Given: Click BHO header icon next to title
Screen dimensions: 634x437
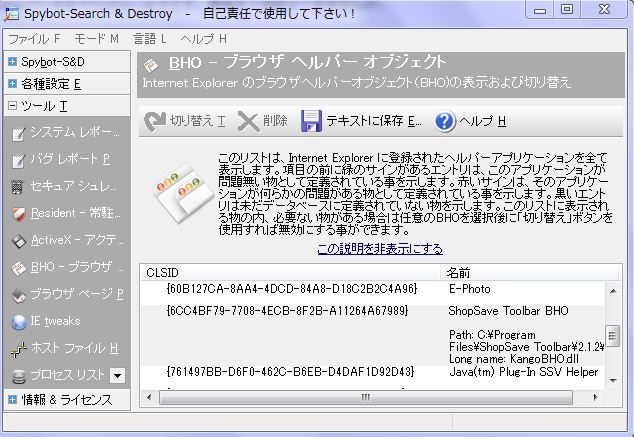Looking at the screenshot, I should 151,65.
